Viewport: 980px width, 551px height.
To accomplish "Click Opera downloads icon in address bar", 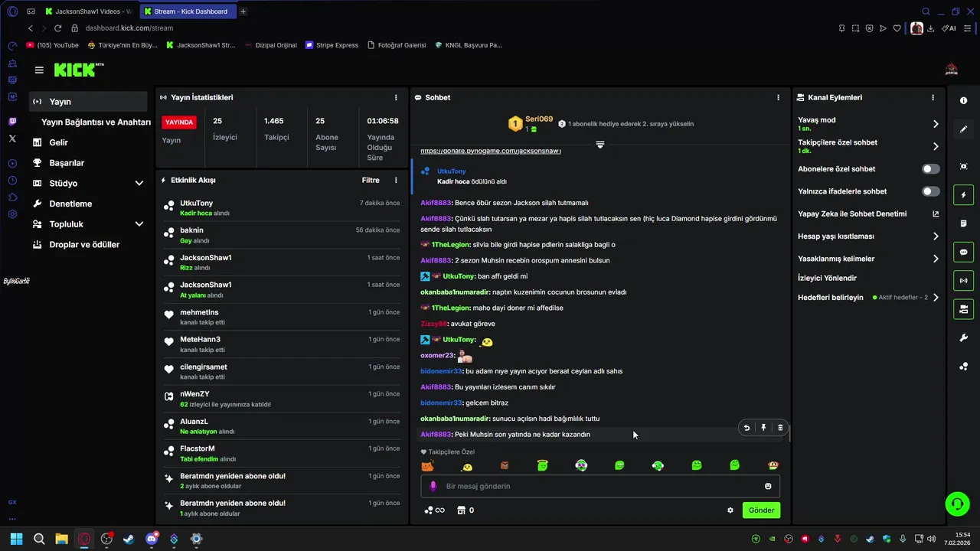I will click(x=930, y=28).
